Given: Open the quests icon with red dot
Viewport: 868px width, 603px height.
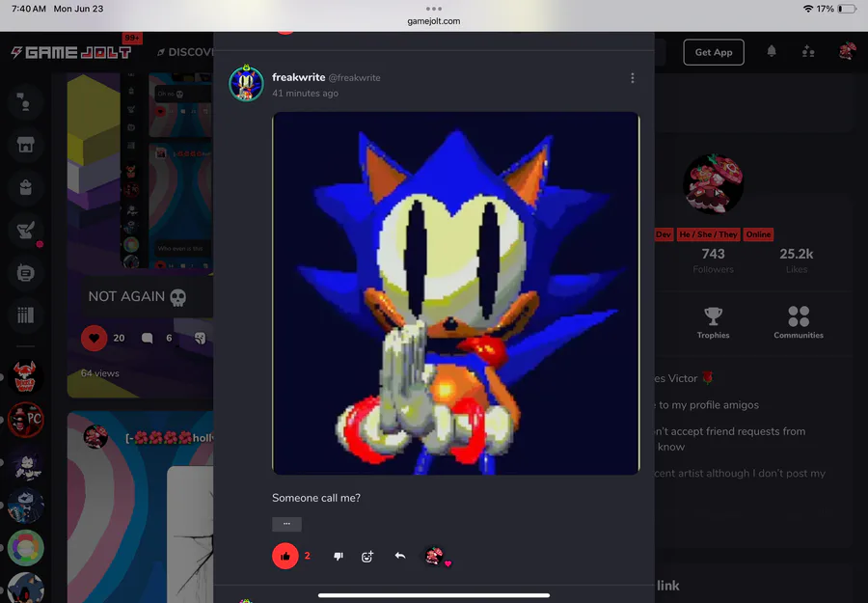Looking at the screenshot, I should click(x=25, y=230).
